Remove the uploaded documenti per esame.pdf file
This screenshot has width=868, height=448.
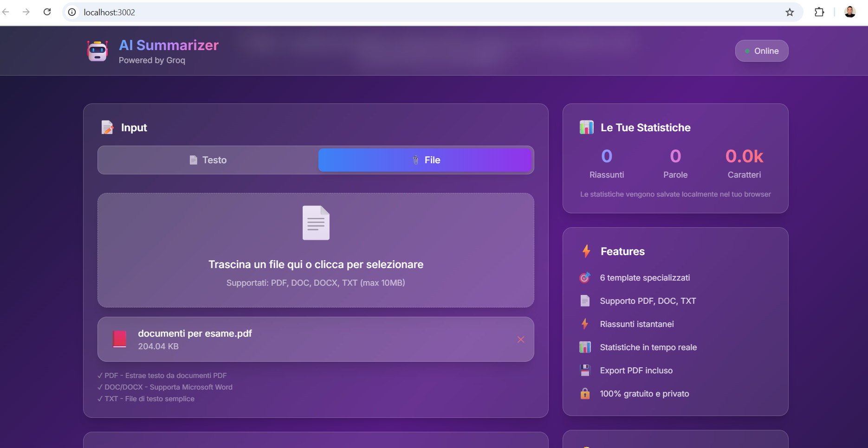pos(520,339)
